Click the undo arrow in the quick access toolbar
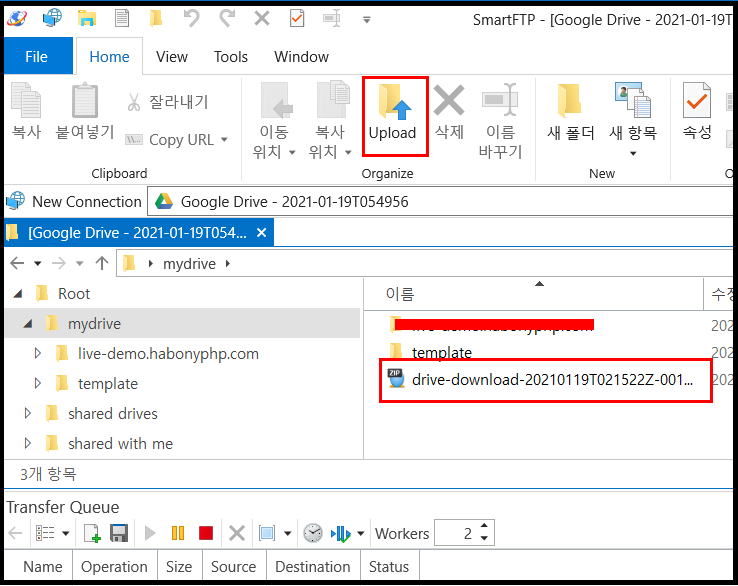 (x=191, y=19)
